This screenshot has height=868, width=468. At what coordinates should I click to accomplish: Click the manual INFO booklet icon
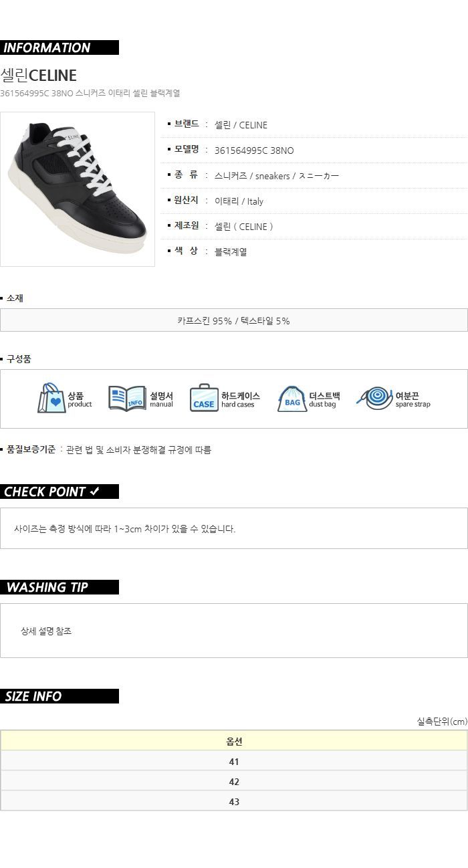(x=127, y=398)
